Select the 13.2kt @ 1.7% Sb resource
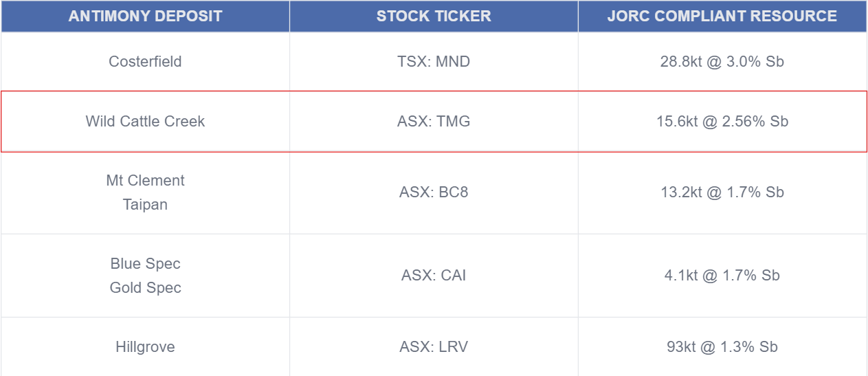The width and height of the screenshot is (868, 376). pos(722,192)
